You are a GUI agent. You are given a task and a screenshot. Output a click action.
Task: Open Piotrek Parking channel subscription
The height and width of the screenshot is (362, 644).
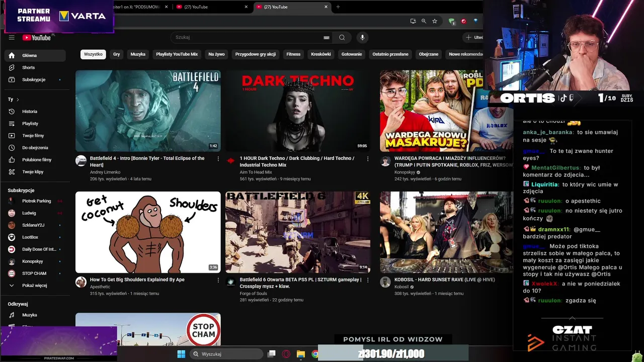[x=35, y=201]
